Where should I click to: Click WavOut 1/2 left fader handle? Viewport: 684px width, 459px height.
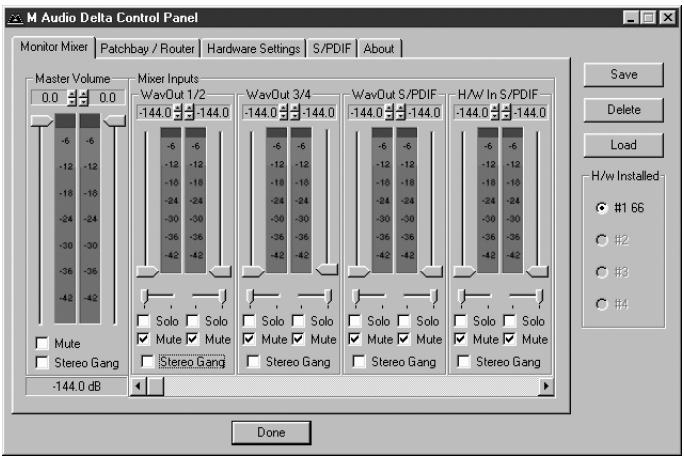tap(147, 271)
